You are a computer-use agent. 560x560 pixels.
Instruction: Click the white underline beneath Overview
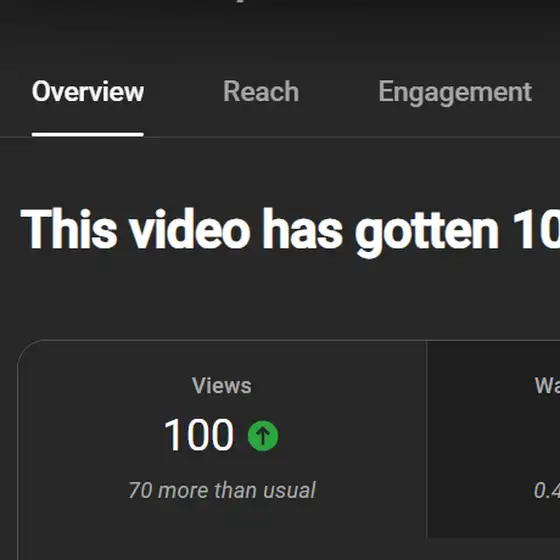pyautogui.click(x=88, y=134)
